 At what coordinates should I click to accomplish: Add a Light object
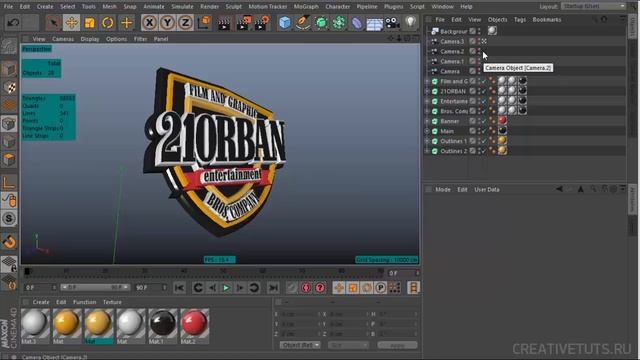point(411,22)
